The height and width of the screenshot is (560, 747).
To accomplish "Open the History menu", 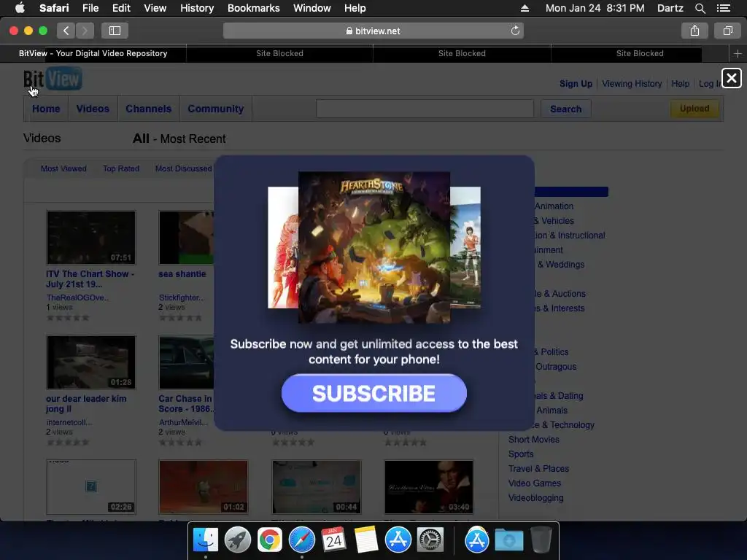I will coord(197,8).
